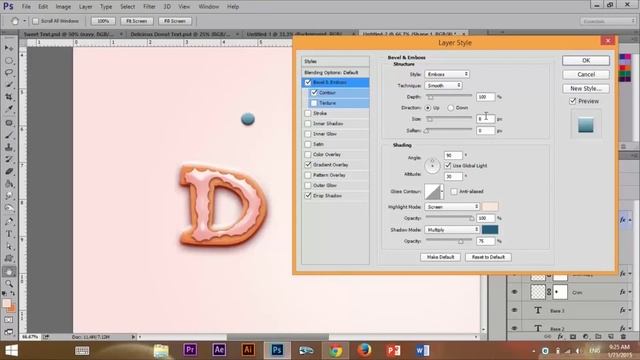The height and width of the screenshot is (360, 640).
Task: Change screen mode via toolbox icon
Action: 9,331
